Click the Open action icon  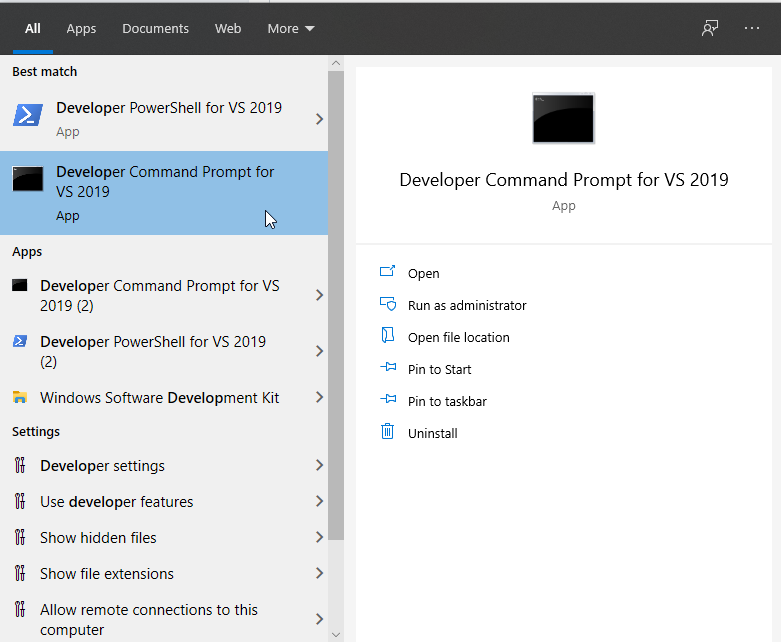388,271
